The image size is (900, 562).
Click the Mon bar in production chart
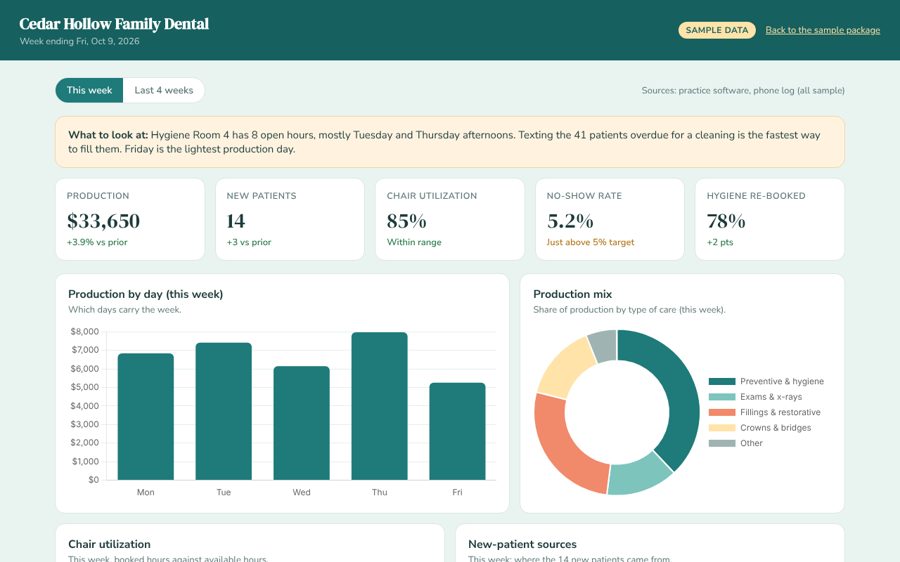pos(146,416)
